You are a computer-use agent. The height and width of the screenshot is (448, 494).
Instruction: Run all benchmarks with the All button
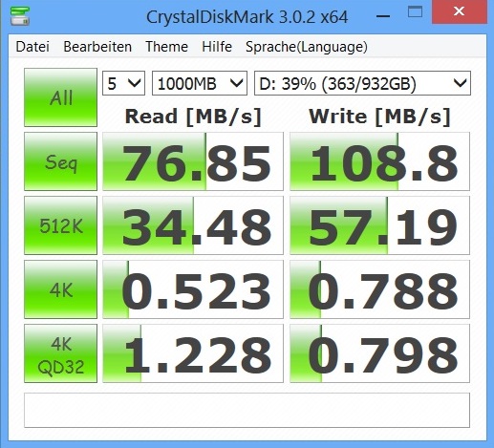click(x=60, y=97)
